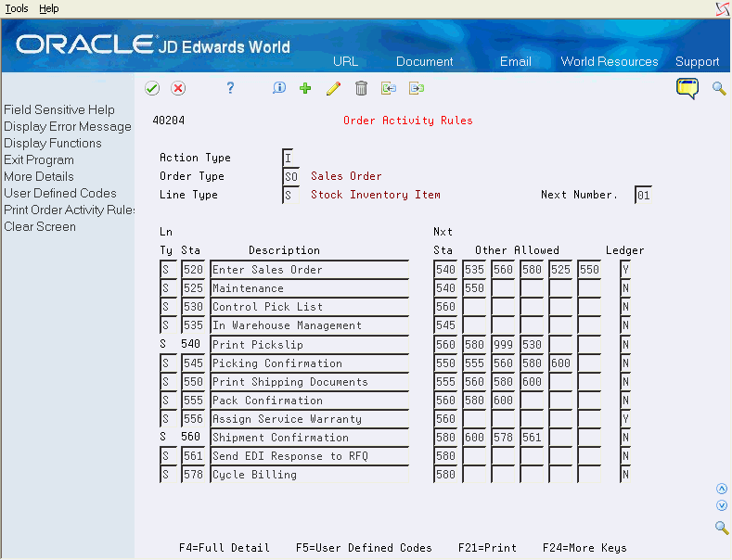
Task: Click the URL header link
Action: point(345,61)
